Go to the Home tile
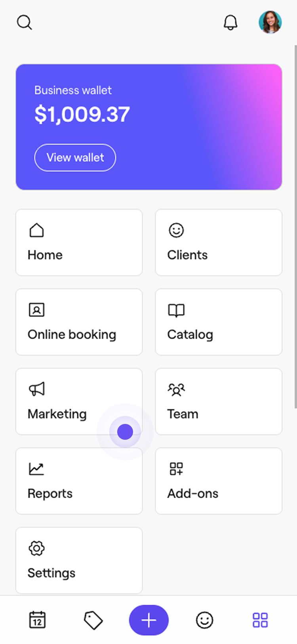The image size is (297, 644). (x=79, y=243)
